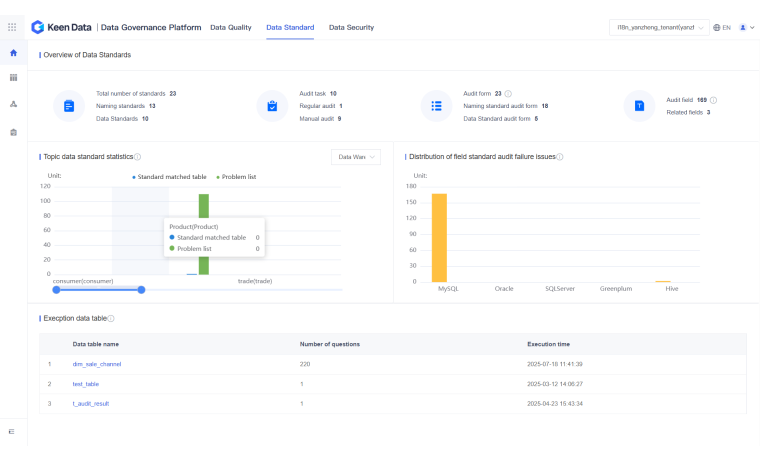Open the dim_sale_channel table link
The image size is (760, 460).
tap(96, 364)
